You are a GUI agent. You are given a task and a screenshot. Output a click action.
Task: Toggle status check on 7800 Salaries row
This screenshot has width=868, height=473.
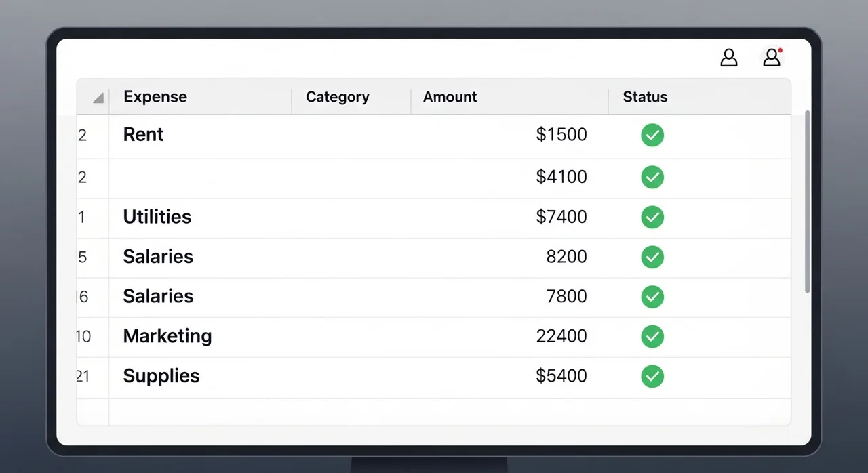652,296
